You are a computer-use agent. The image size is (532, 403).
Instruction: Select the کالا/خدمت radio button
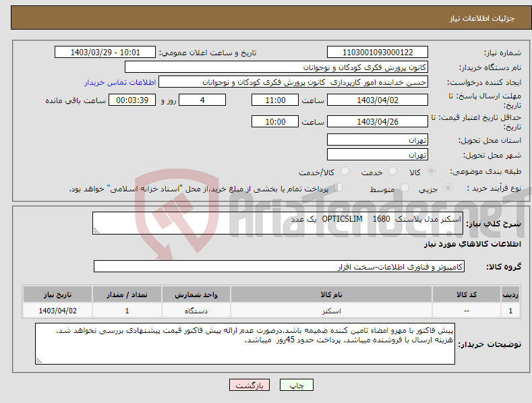(345, 171)
